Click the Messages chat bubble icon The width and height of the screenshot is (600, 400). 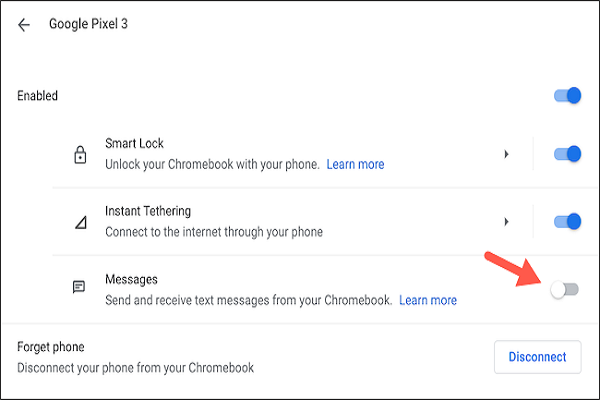pyautogui.click(x=79, y=287)
